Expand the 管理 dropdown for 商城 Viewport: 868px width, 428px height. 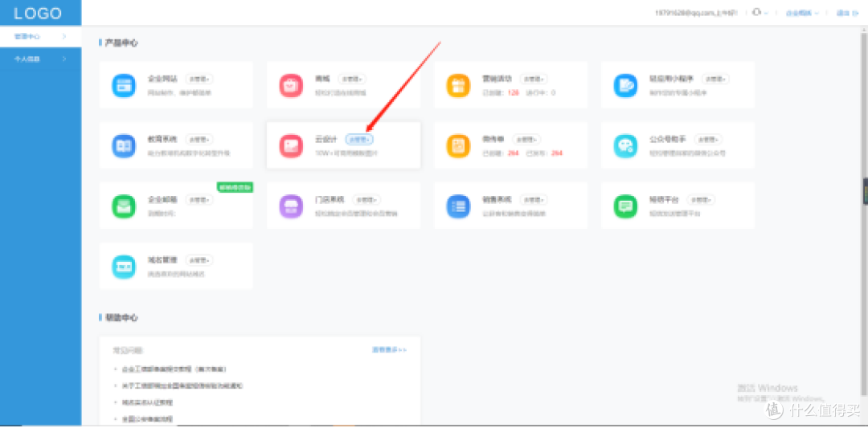tap(351, 79)
